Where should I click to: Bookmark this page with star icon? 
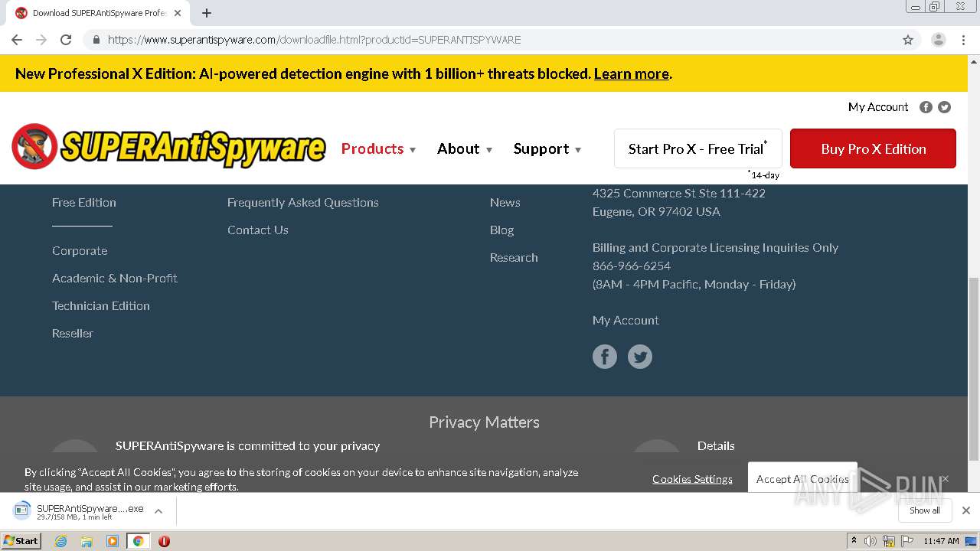[x=908, y=40]
